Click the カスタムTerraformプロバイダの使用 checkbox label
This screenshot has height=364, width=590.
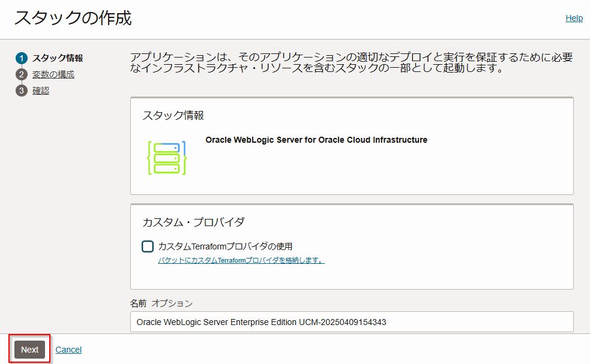(225, 246)
